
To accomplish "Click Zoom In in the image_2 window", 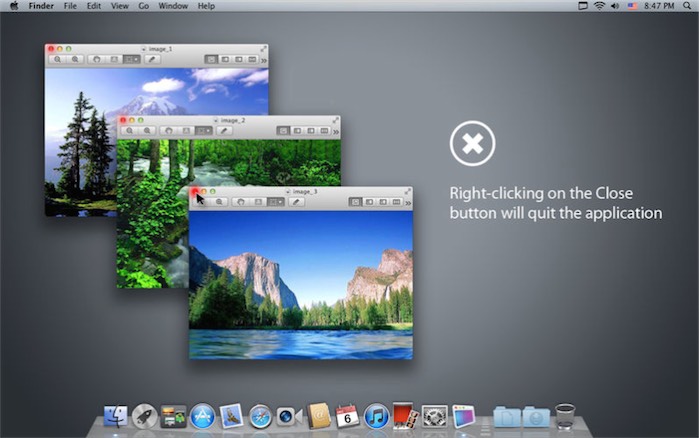I will click(147, 131).
